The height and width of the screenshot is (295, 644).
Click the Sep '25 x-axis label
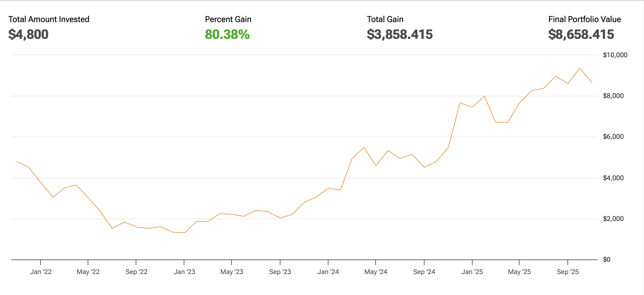pos(568,272)
